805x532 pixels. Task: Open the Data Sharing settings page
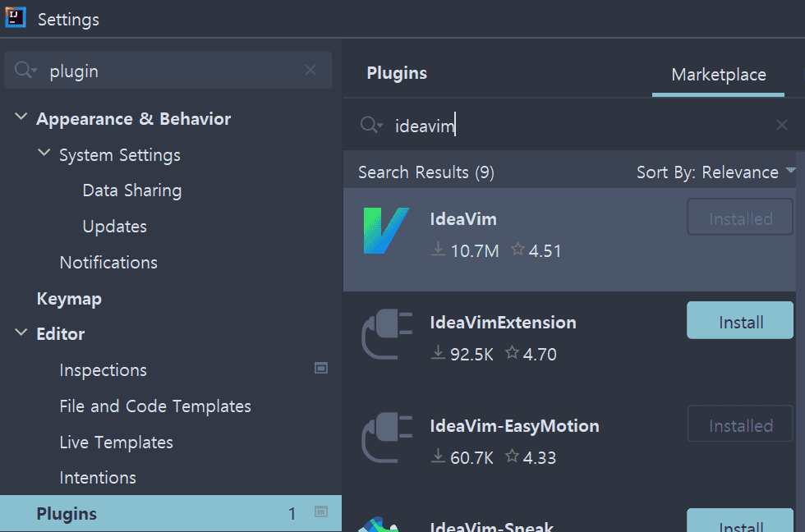click(x=132, y=190)
